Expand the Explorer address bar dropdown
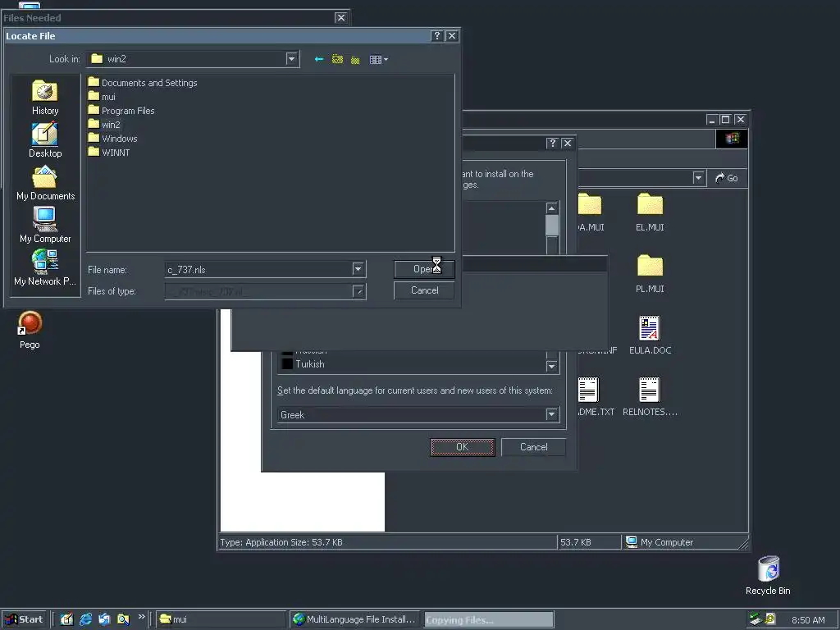Screen dimensions: 840x630 (x=698, y=178)
